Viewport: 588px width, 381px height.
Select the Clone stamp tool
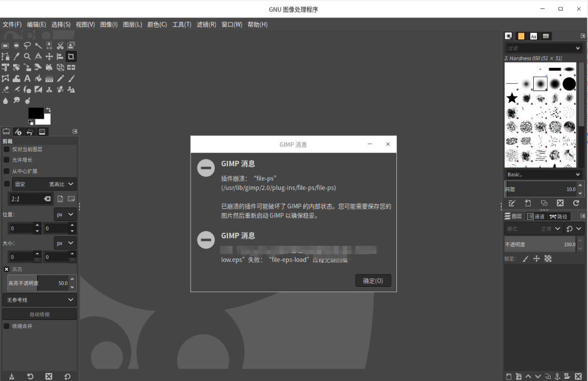49,88
